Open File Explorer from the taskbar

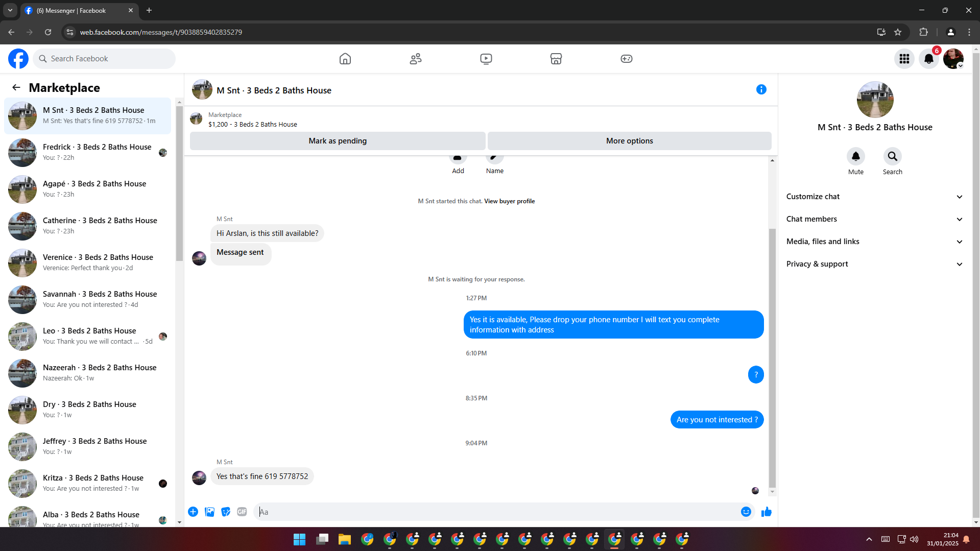[x=345, y=539]
